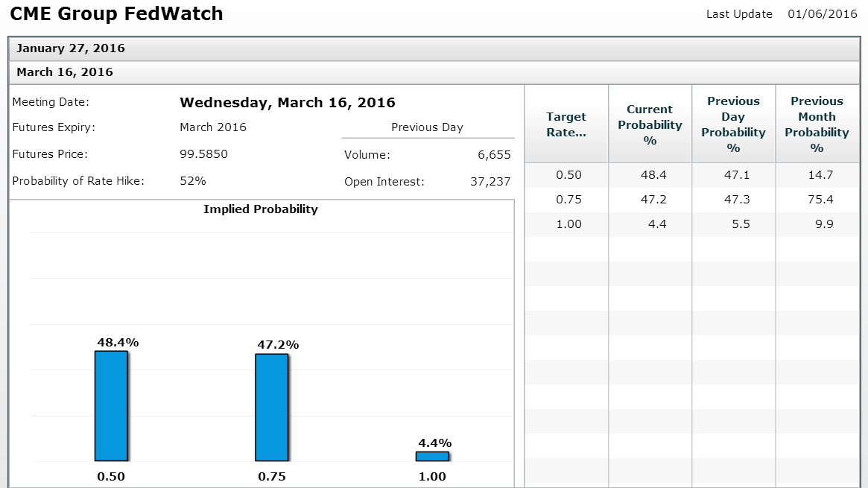
Task: Collapse the March 16, 2016 meeting section
Action: click(x=434, y=72)
